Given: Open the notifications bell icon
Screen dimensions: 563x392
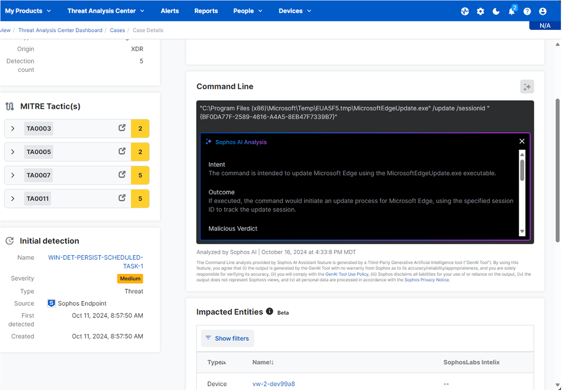Looking at the screenshot, I should click(x=511, y=11).
